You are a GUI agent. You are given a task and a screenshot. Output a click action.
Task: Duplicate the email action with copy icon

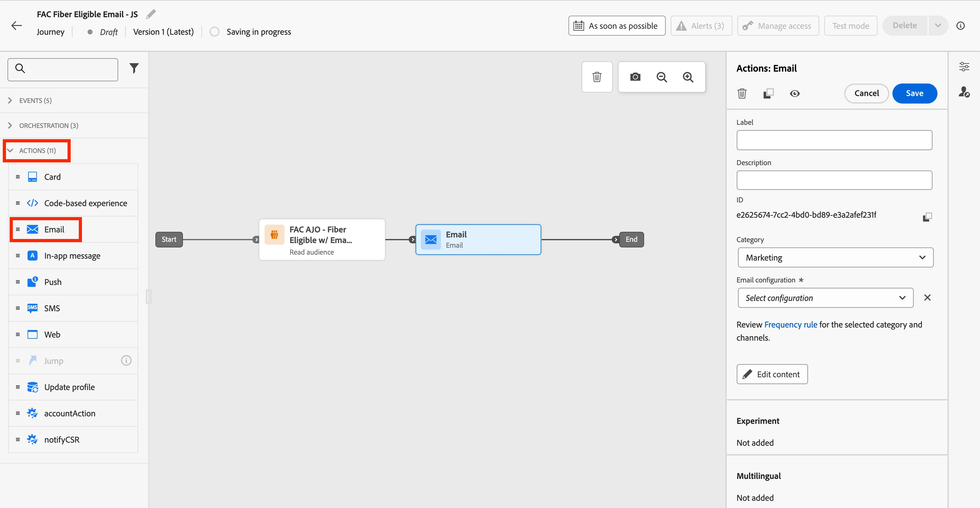[x=769, y=93]
